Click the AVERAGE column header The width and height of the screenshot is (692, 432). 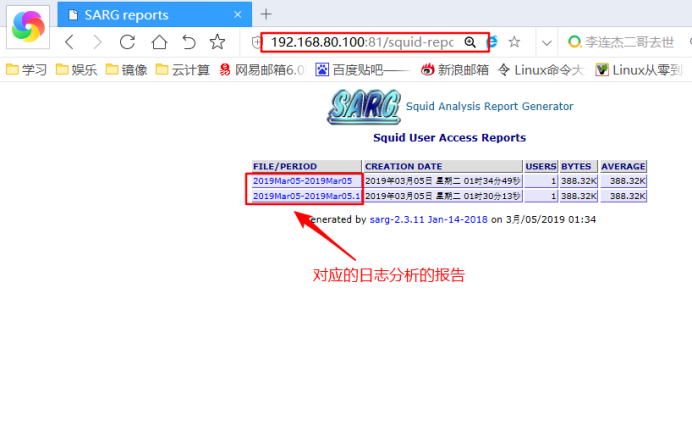point(623,166)
